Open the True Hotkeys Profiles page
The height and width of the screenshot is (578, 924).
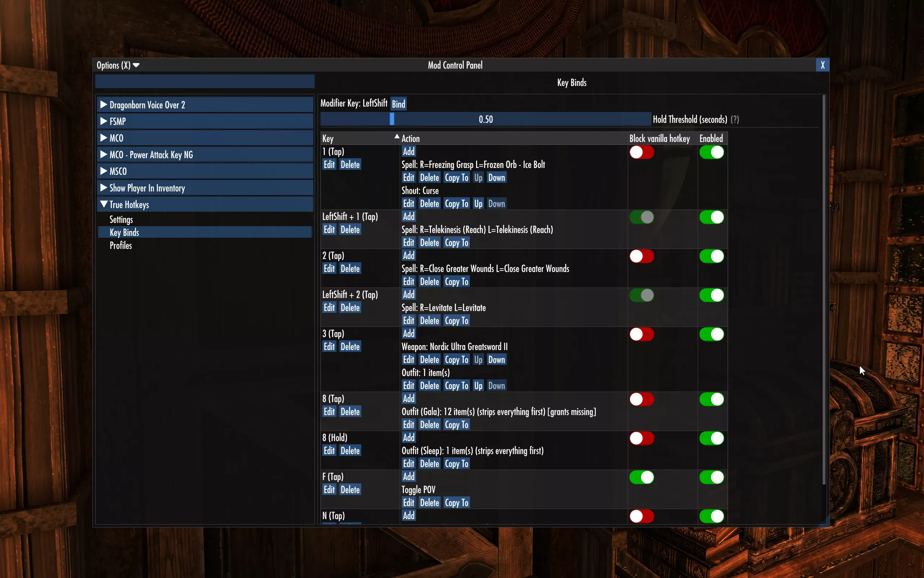point(121,245)
